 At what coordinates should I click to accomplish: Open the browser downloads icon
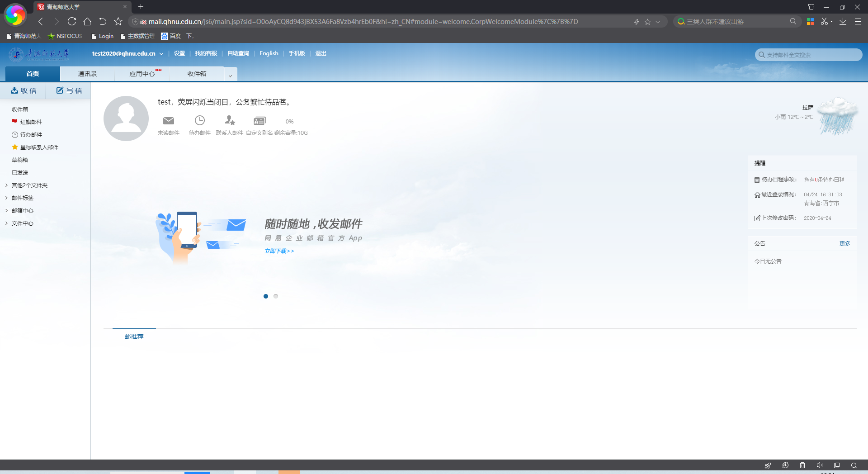tap(843, 21)
